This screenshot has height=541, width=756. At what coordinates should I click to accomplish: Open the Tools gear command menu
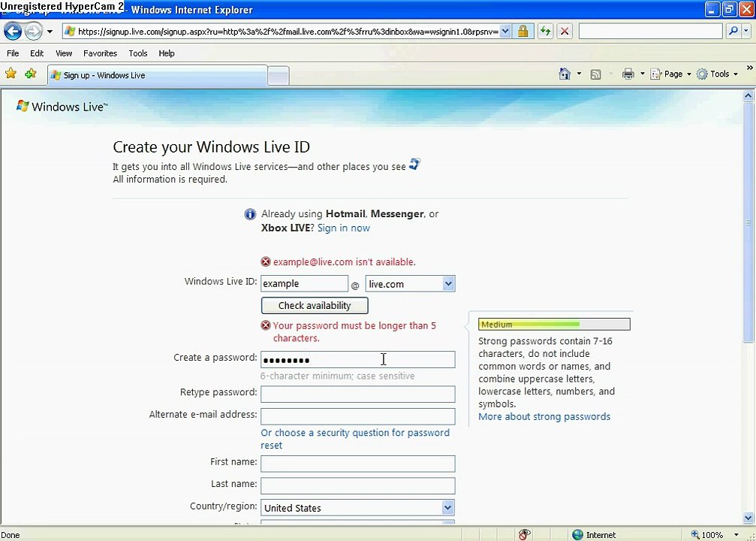(717, 74)
